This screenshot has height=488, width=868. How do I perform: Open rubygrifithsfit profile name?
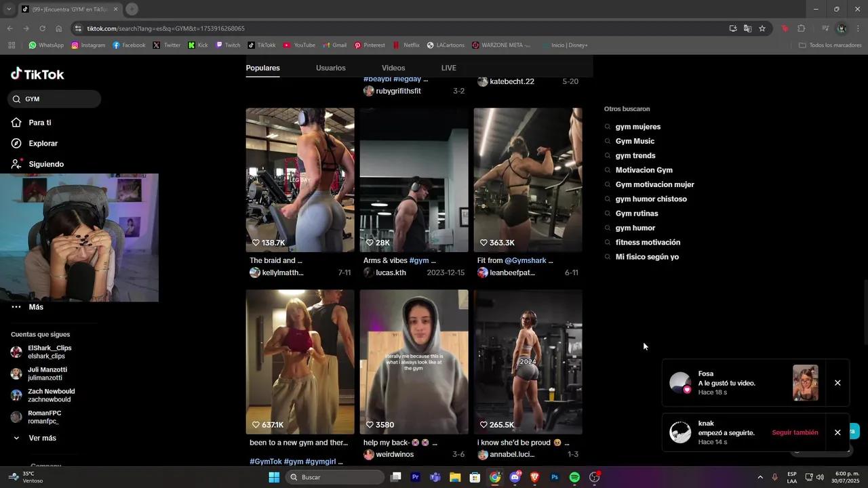[399, 91]
